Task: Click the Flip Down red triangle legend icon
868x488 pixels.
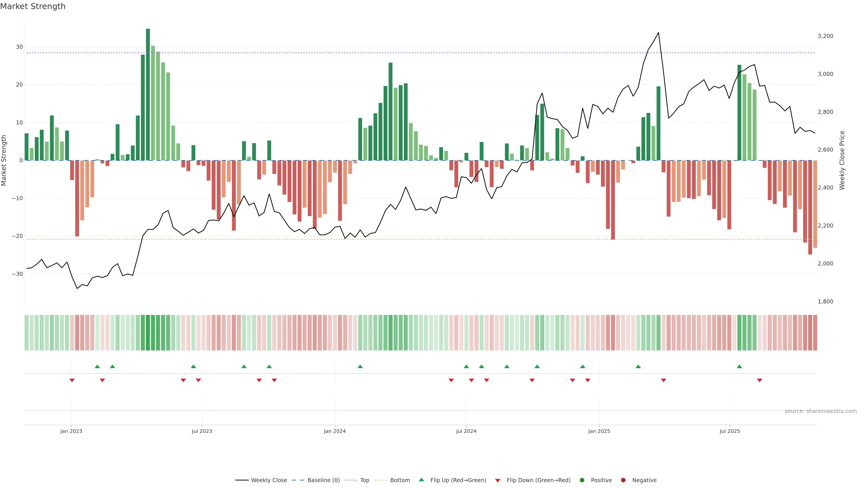Action: 498,481
